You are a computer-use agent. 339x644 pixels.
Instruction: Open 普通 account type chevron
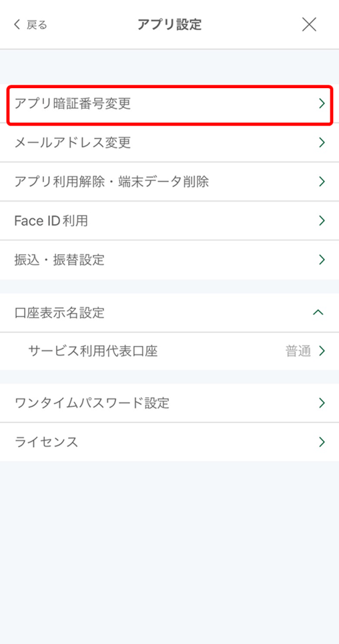click(x=322, y=351)
